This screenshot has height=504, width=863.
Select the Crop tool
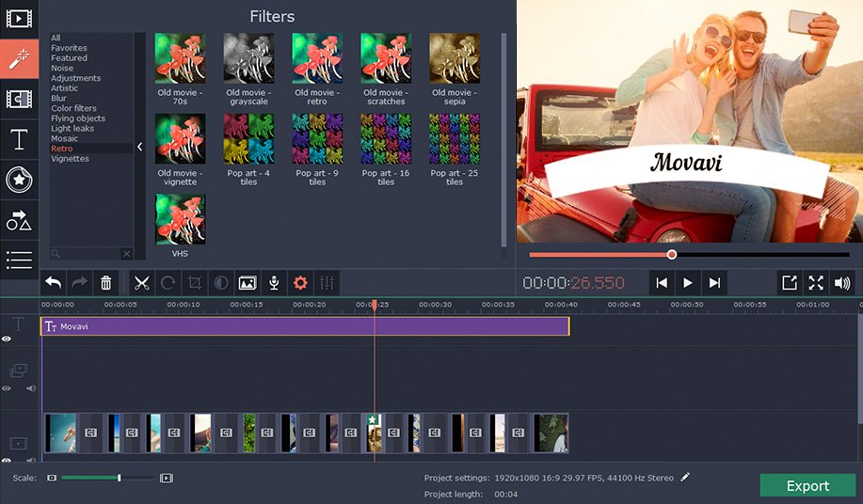point(194,283)
